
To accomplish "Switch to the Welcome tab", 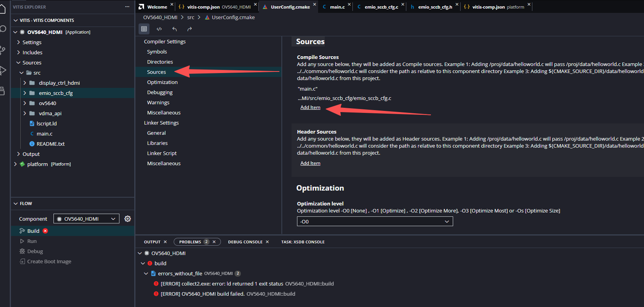I will [x=157, y=7].
